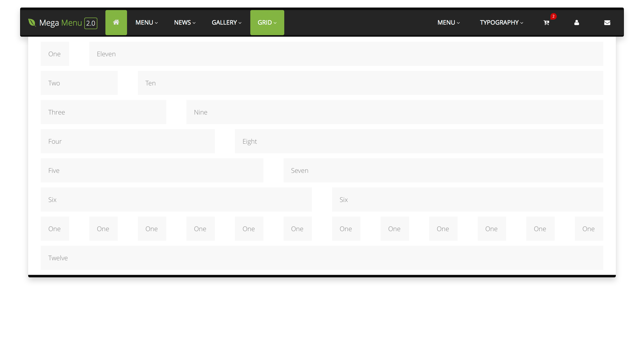This screenshot has height=355, width=644.
Task: Click the One column grid cell
Action: (x=55, y=54)
